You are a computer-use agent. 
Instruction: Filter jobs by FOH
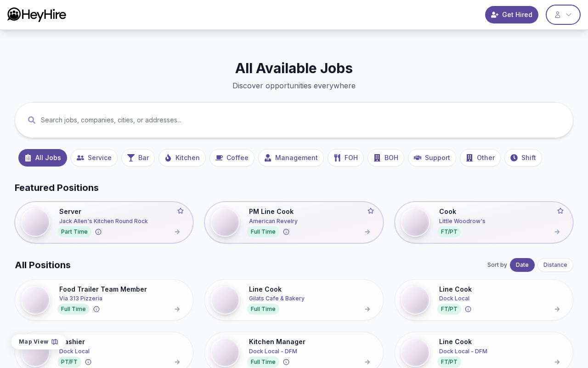click(345, 158)
